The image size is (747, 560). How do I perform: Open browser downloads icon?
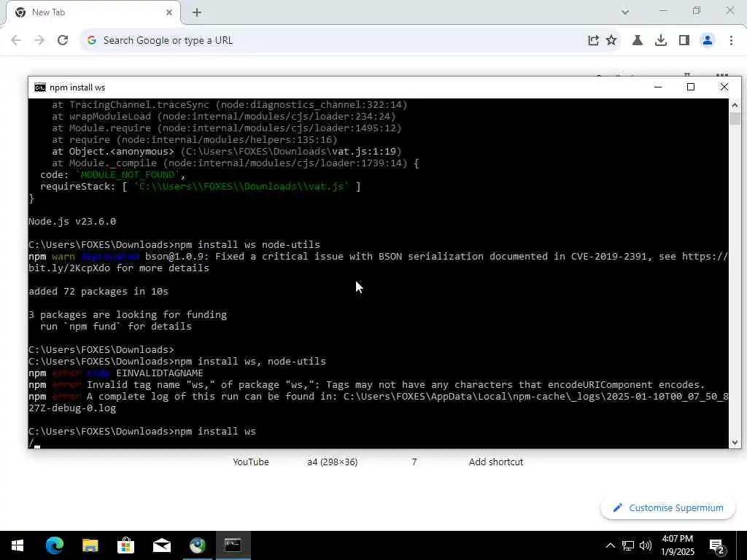pos(661,41)
